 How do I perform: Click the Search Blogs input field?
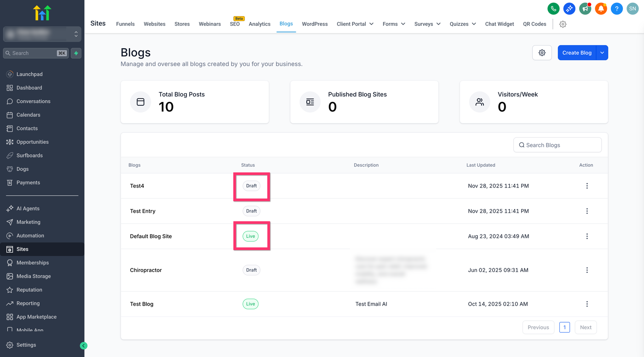click(558, 145)
